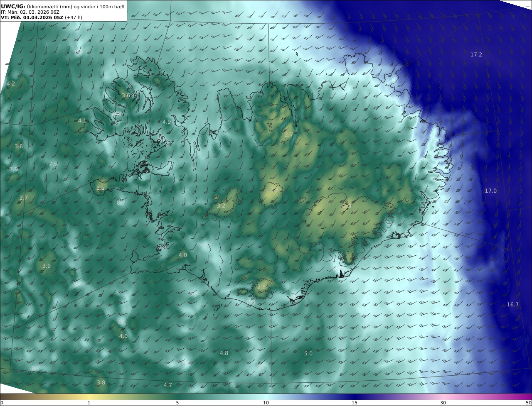Viewport: 532px width, 406px height.
Task: Click the 5.0 value label
Action: 308,353
